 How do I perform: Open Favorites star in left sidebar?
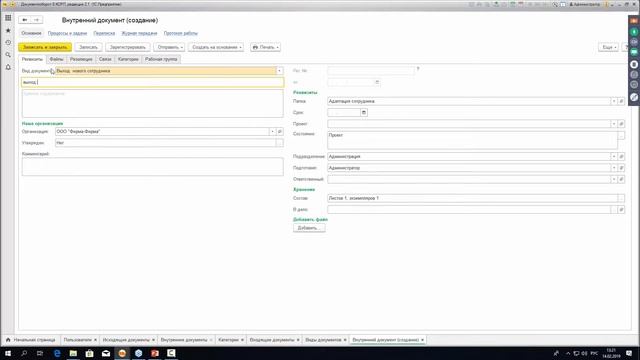coord(8,31)
